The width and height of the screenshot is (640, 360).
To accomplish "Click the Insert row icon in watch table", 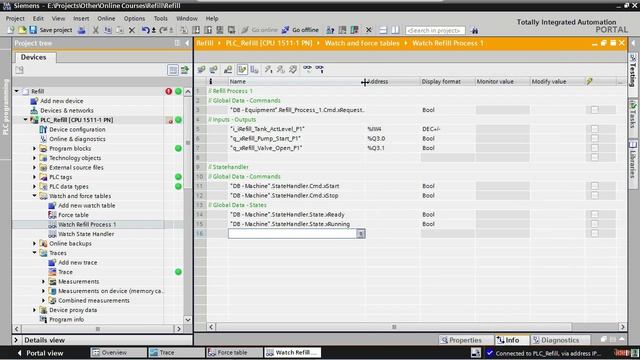I will [201, 69].
